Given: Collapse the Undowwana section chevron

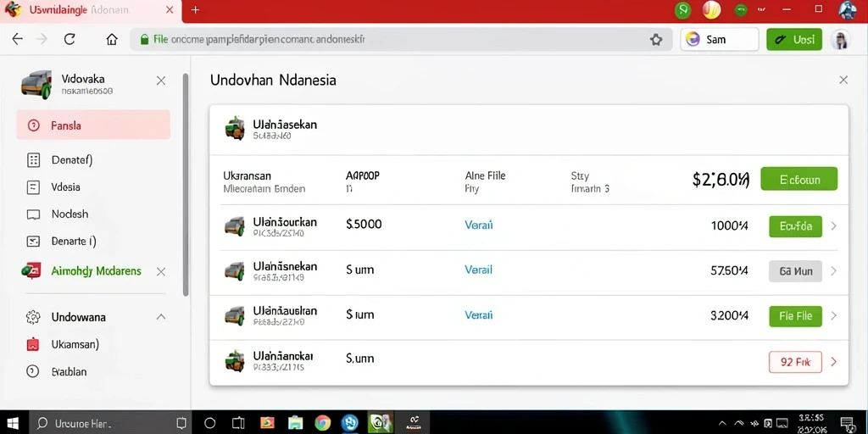Looking at the screenshot, I should pos(160,317).
